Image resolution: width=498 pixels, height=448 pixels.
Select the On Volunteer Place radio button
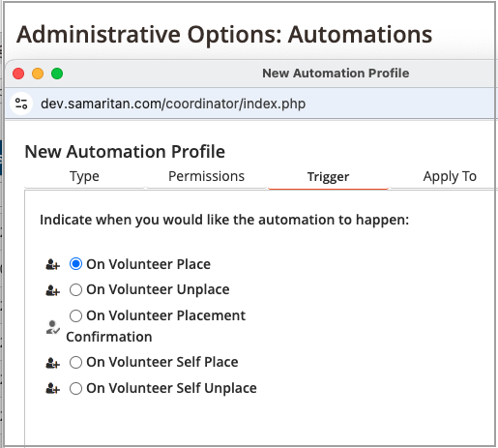coord(75,264)
